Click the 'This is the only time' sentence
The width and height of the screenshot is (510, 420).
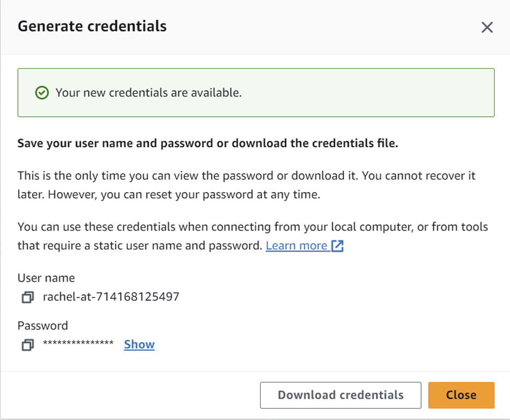click(188, 176)
